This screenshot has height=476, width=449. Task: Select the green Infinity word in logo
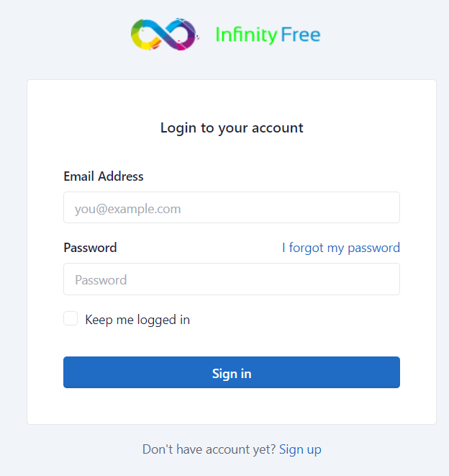pyautogui.click(x=246, y=35)
